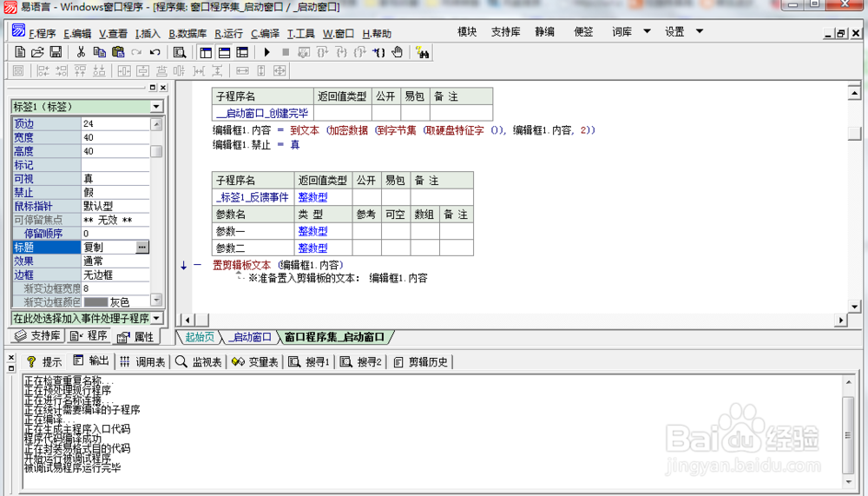Open the Find magnifier toolbar icon
Image resolution: width=868 pixels, height=496 pixels.
coord(180,53)
